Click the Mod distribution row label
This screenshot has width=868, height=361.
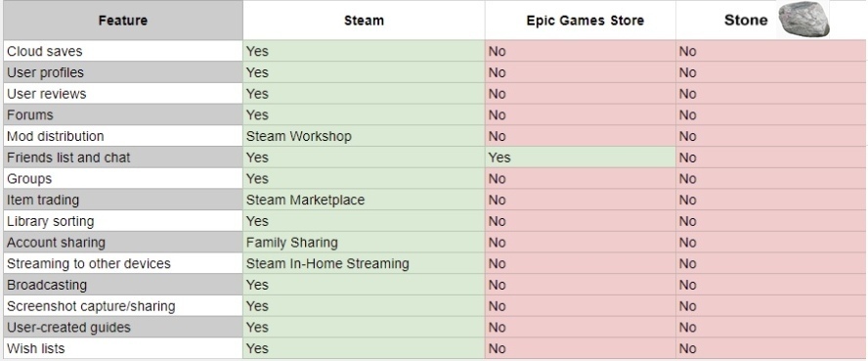click(123, 136)
